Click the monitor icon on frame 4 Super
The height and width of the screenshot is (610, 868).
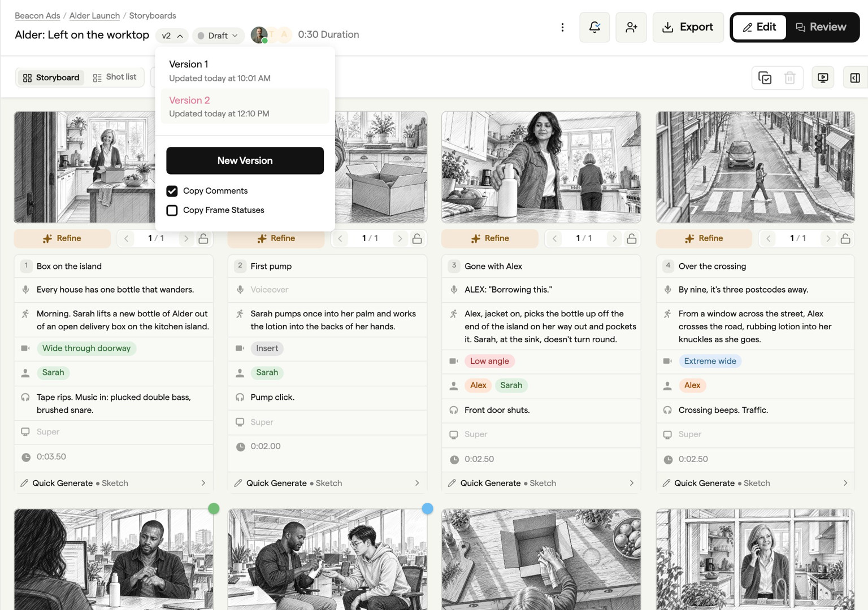[x=667, y=434]
